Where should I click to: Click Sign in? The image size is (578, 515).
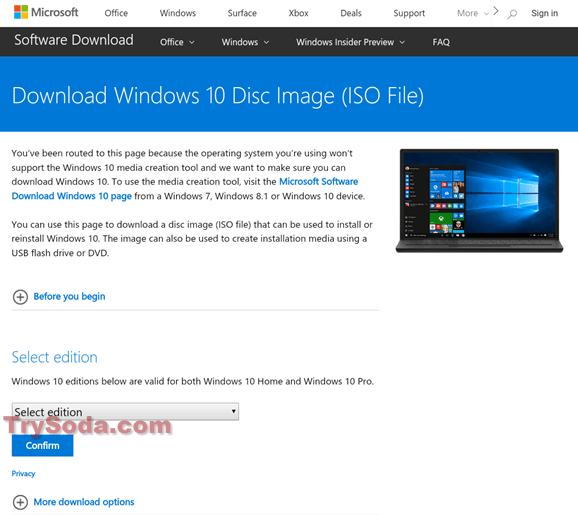pyautogui.click(x=544, y=13)
